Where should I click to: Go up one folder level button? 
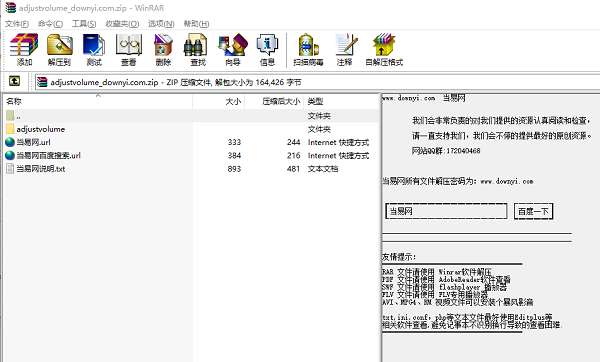point(15,81)
